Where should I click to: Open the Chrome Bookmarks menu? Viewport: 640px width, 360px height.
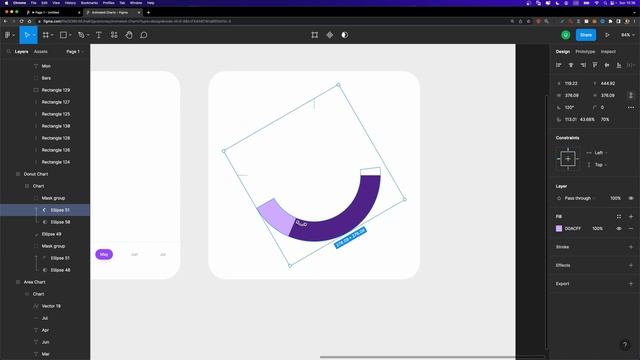(89, 3)
